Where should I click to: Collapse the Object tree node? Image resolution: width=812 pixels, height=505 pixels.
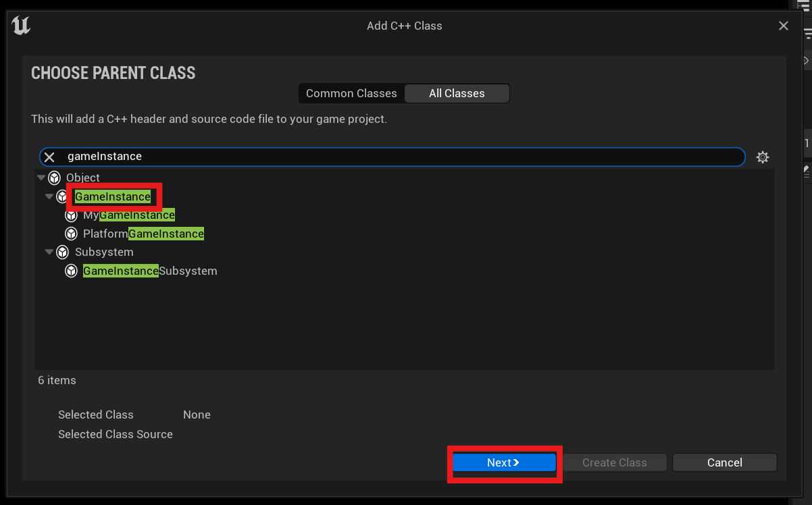coord(41,178)
